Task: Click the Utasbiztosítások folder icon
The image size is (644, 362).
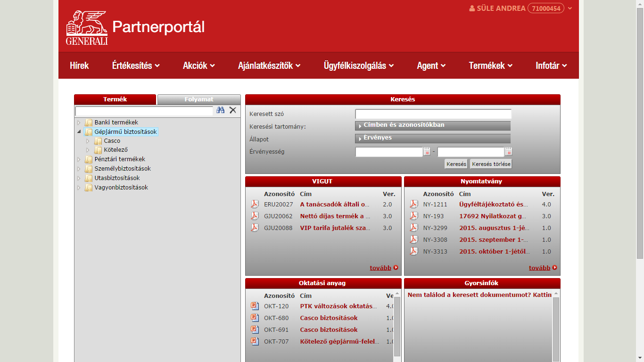Action: pyautogui.click(x=89, y=178)
